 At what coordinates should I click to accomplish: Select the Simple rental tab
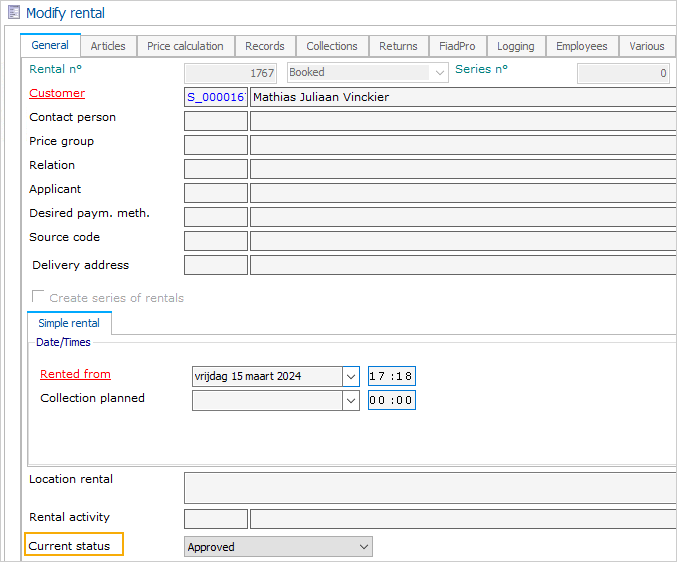click(x=69, y=323)
